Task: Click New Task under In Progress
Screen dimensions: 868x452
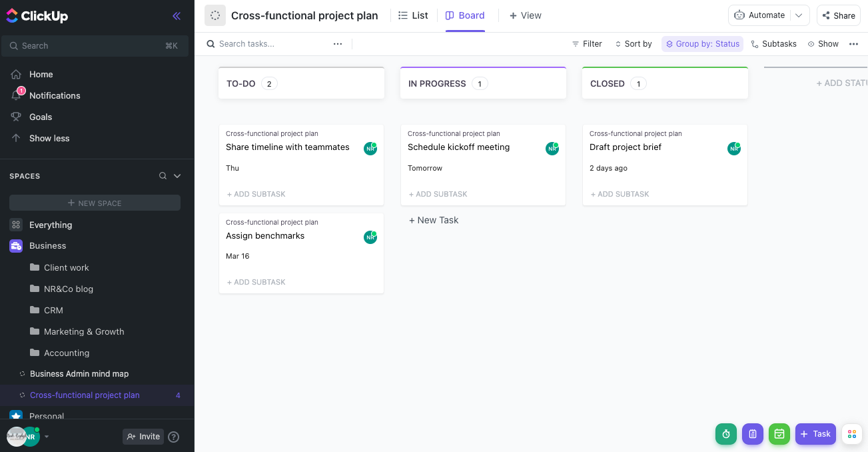Action: pos(434,220)
